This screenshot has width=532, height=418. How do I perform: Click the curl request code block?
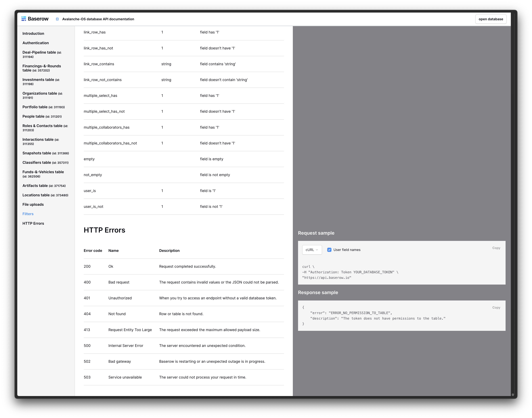(x=350, y=272)
